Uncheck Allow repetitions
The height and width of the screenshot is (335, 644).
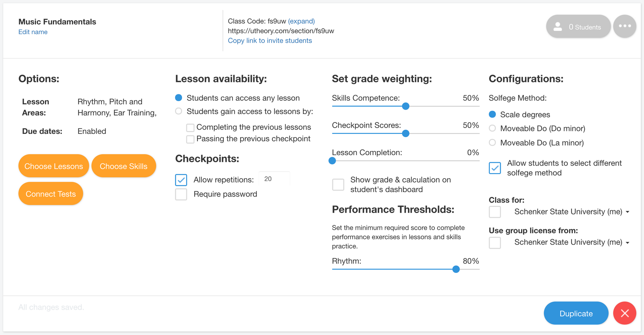click(x=181, y=180)
